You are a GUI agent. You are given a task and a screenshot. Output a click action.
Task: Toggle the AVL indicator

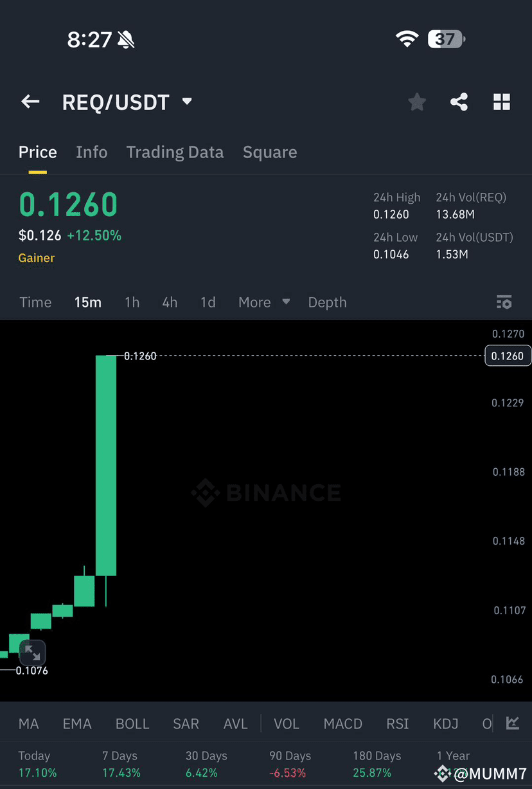[235, 724]
